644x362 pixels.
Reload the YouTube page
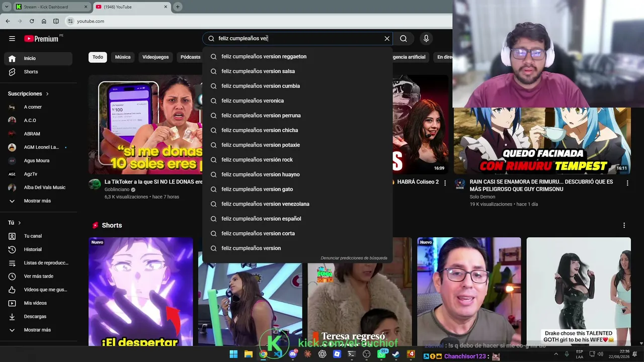click(x=32, y=21)
